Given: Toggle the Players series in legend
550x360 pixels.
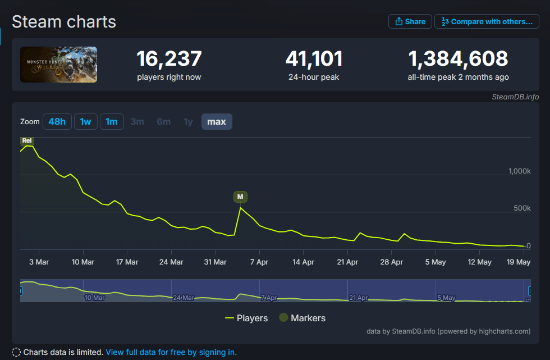Looking at the screenshot, I should pos(246,318).
